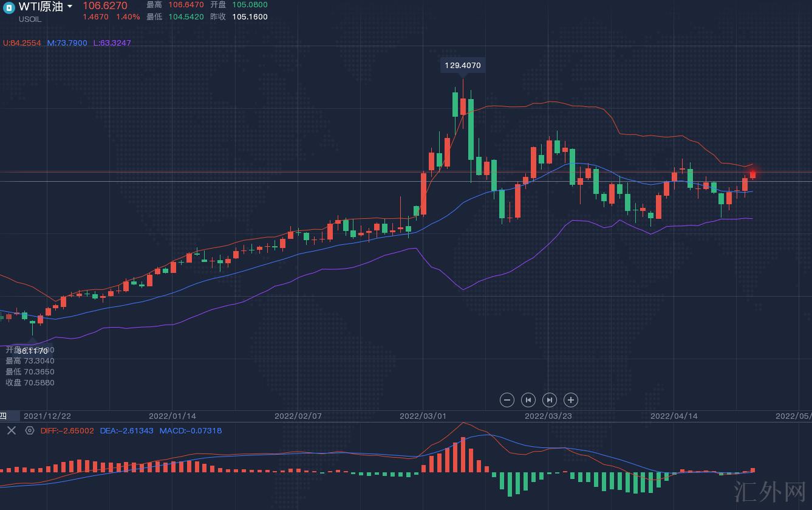812x510 pixels.
Task: Click the Bollinger middle band M:73.7900 label
Action: (x=67, y=43)
